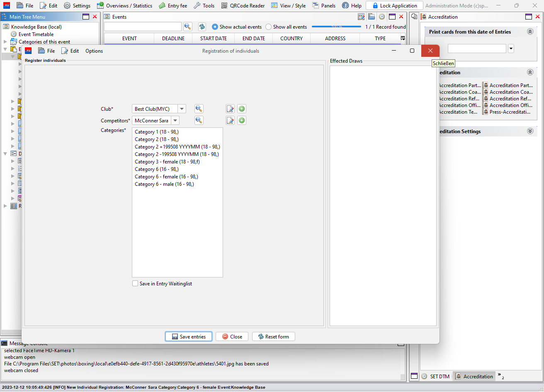The image size is (544, 392).
Task: Select Show all events radio button
Action: (269, 27)
